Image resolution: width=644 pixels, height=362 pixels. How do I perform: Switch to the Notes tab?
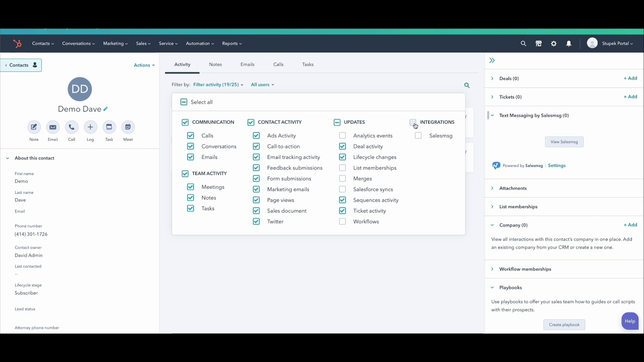tap(215, 64)
